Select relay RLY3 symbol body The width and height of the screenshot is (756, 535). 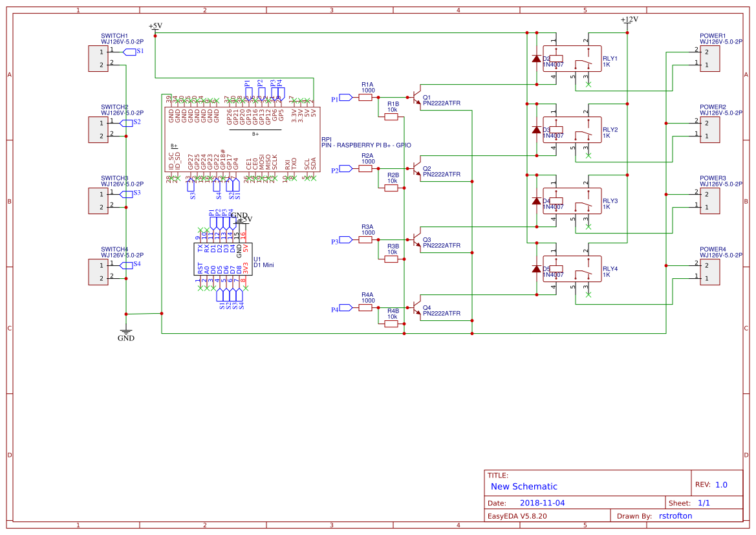point(572,201)
